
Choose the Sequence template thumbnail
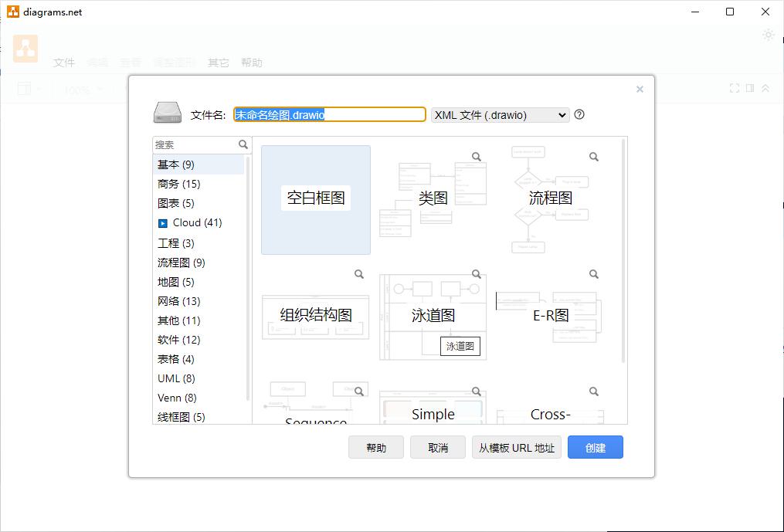(315, 402)
